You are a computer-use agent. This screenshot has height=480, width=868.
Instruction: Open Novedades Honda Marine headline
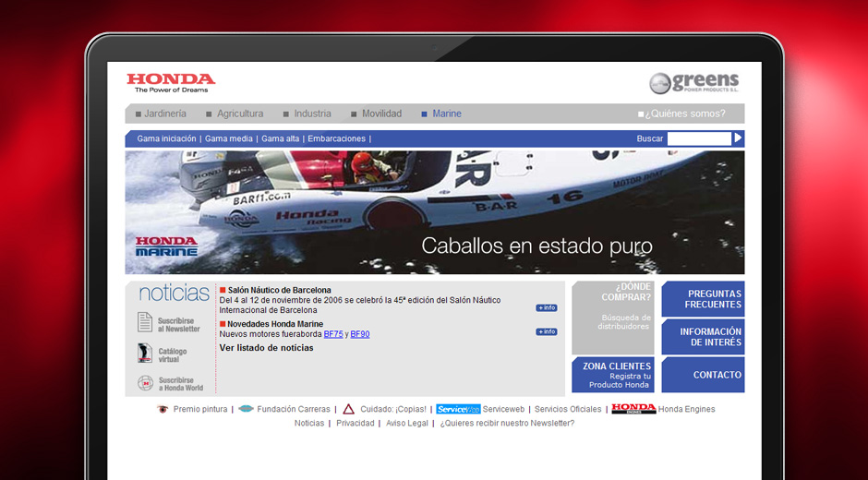[275, 324]
